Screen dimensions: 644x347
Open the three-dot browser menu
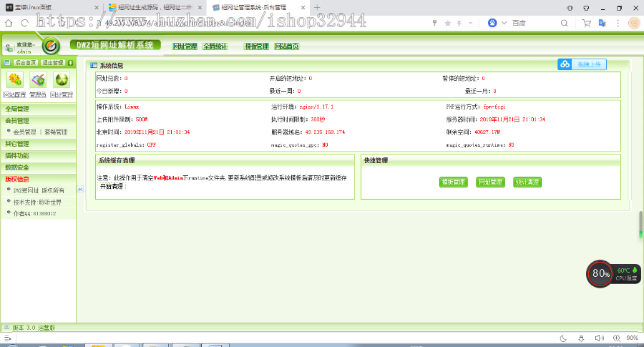(x=618, y=23)
